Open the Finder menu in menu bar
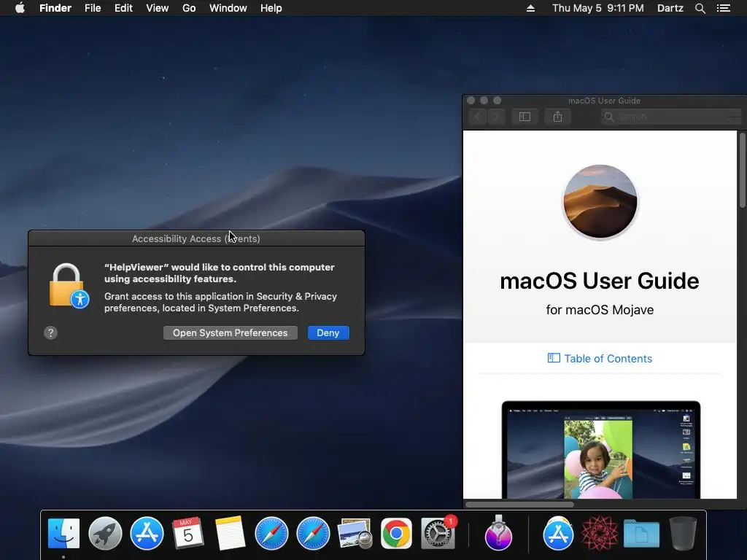Viewport: 747px width, 560px height. 55,8
